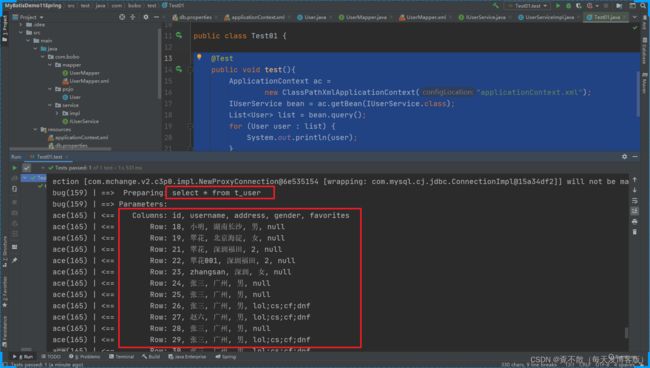Toggle the pin tab icon in Run panel

point(15,260)
